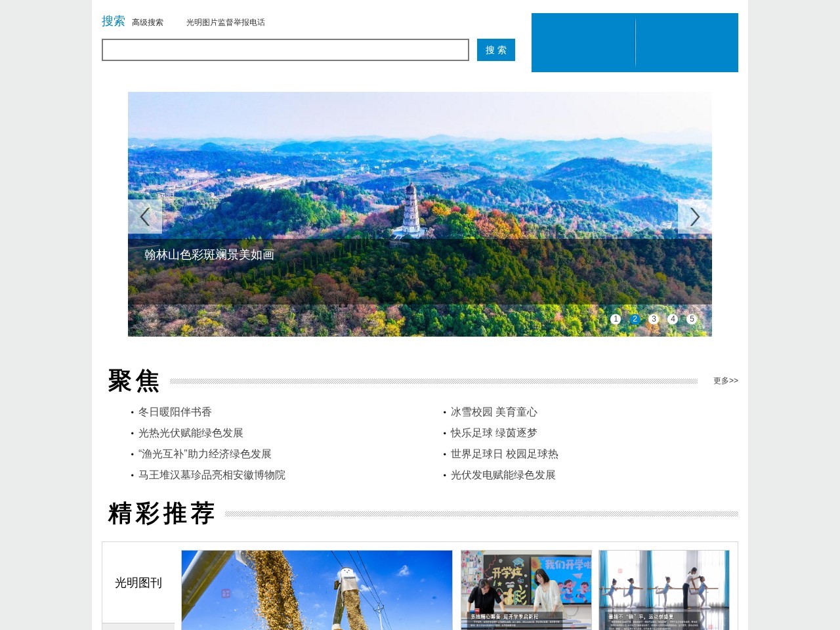This screenshot has width=840, height=630.
Task: Select slide 5 pagination dot
Action: click(x=691, y=319)
